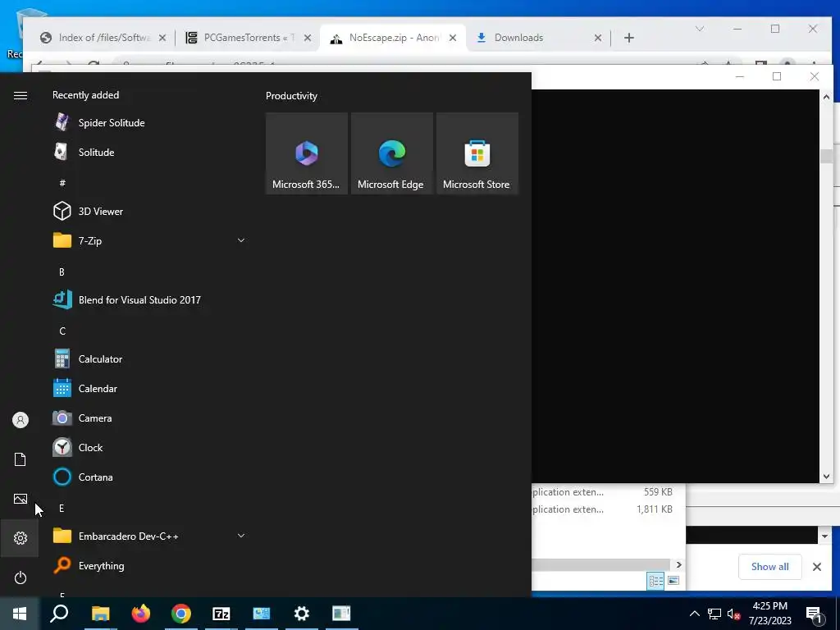Show hidden tray icons chevron
Image resolution: width=840 pixels, height=630 pixels.
pos(694,614)
